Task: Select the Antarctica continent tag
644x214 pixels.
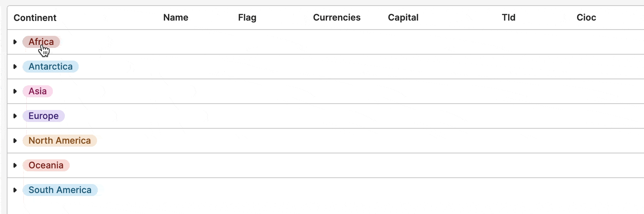Action: tap(51, 67)
